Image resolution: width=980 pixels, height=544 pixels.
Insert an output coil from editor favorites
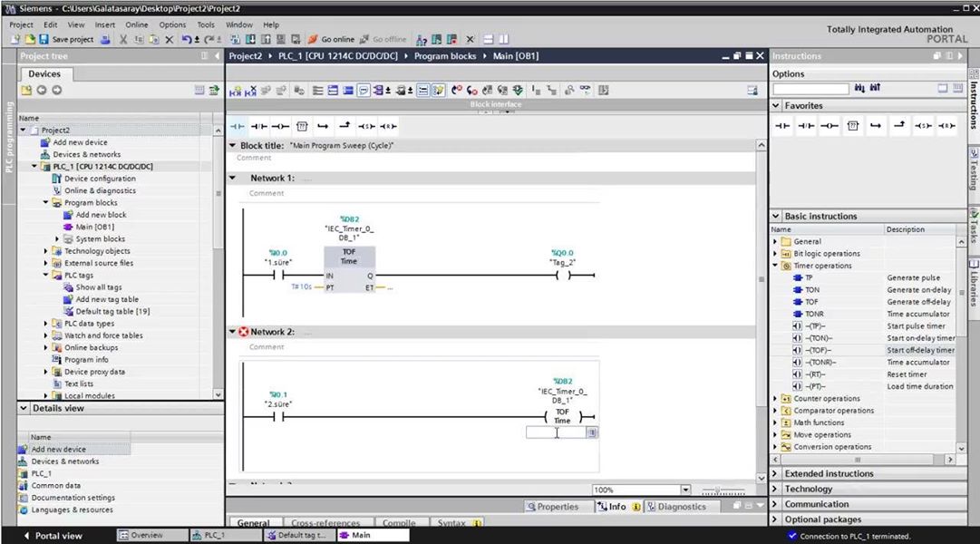point(281,126)
